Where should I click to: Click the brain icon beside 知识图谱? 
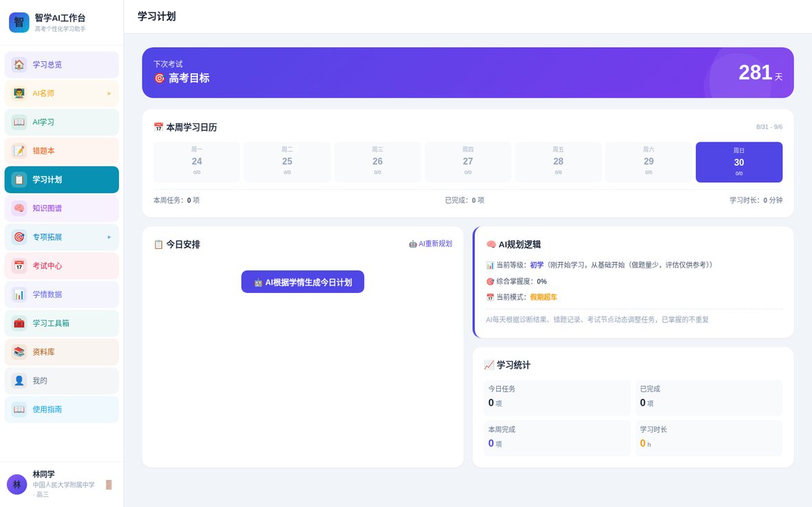(19, 208)
